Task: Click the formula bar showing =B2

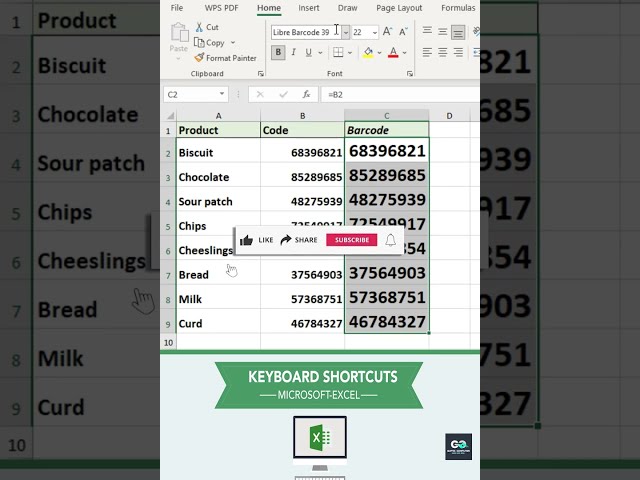Action: coord(400,95)
